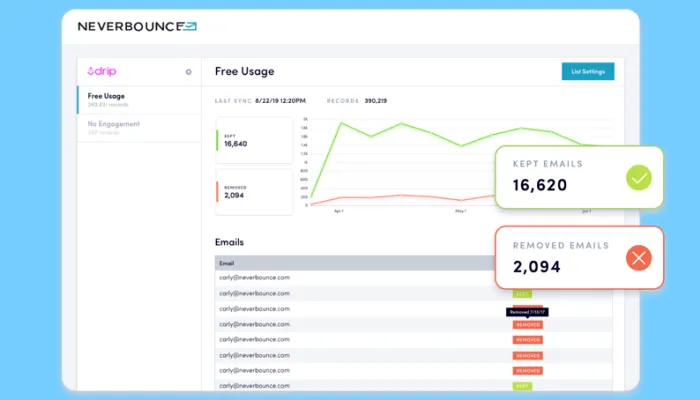The height and width of the screenshot is (400, 700).
Task: Click the Removed Emails value 2,094 on card
Action: pyautogui.click(x=537, y=267)
